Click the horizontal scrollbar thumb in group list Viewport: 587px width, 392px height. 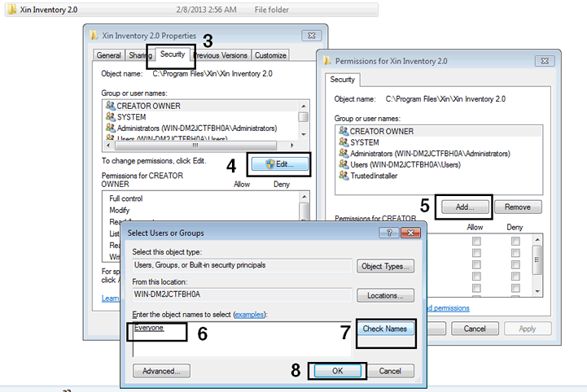195,145
